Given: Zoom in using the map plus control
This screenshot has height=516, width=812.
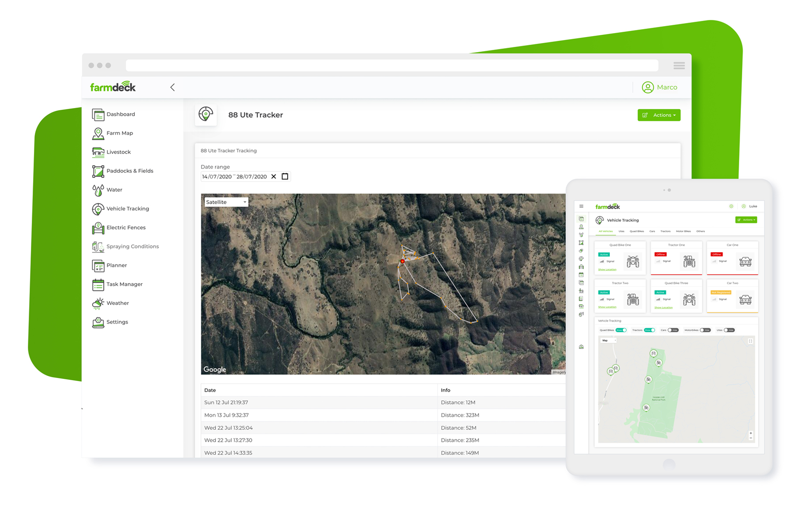Looking at the screenshot, I should coord(751,433).
